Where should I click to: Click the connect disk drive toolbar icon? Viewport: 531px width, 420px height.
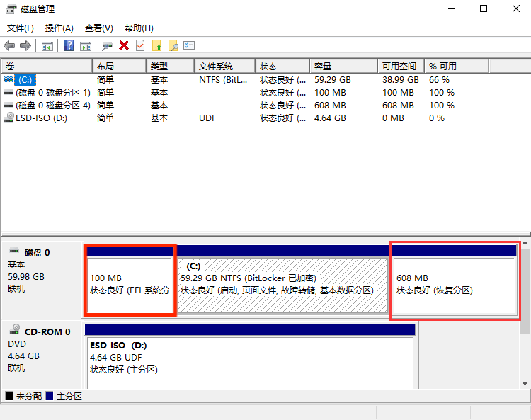[x=107, y=45]
